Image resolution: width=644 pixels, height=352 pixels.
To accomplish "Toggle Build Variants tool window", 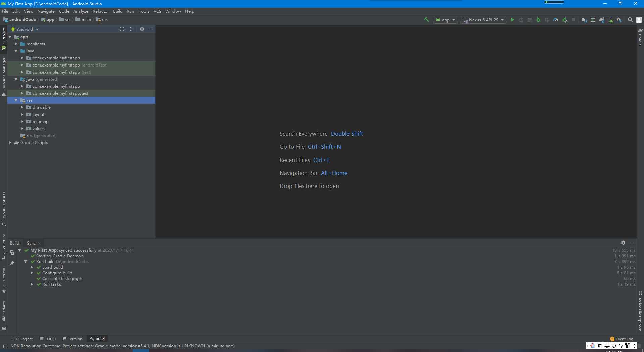I will click(x=4, y=315).
